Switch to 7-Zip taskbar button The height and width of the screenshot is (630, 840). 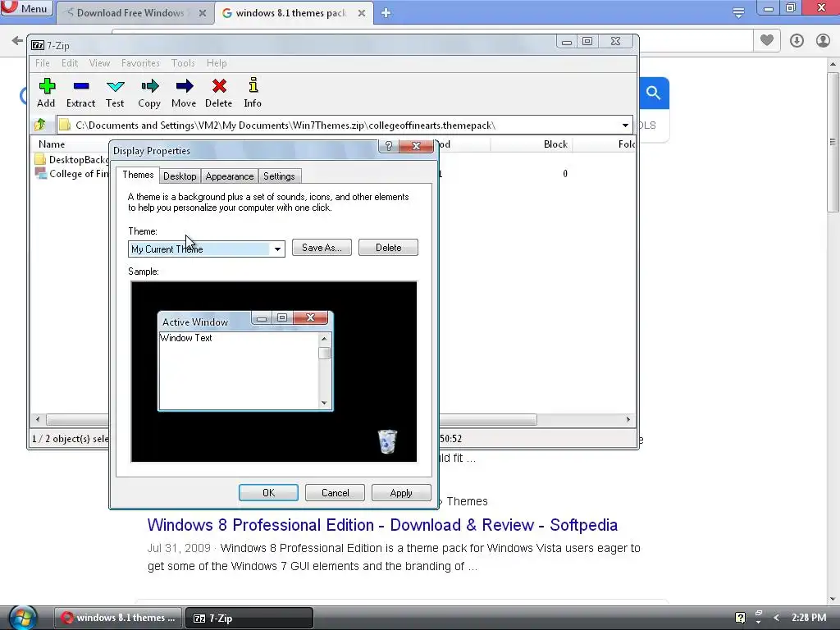249,618
